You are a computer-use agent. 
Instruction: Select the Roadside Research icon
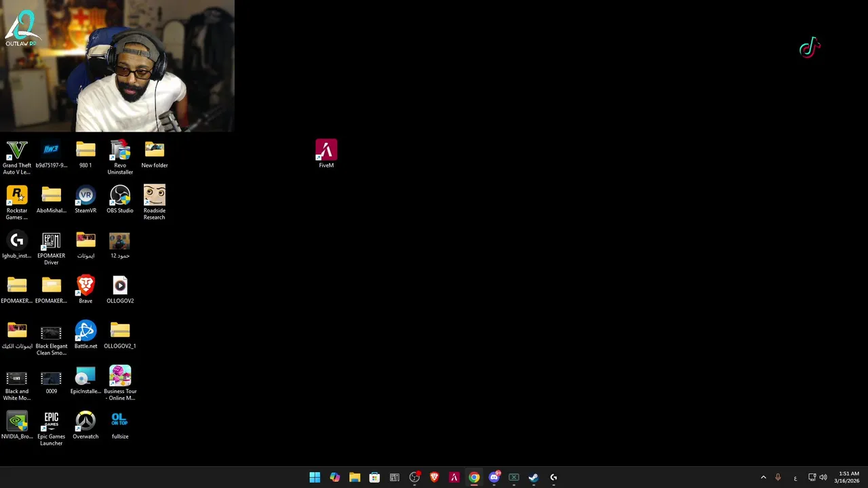coord(155,203)
